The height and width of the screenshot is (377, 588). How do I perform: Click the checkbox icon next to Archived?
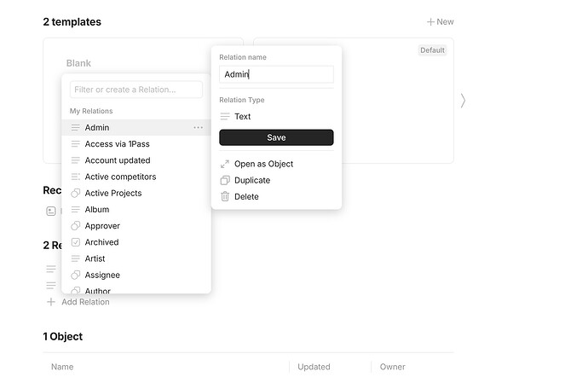(75, 242)
